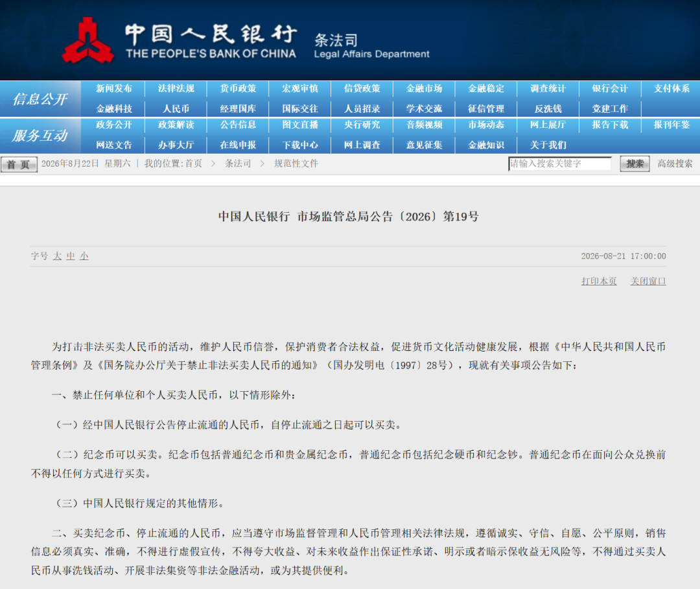
Task: Open the 反洗钱 navigation link
Action: pos(548,108)
